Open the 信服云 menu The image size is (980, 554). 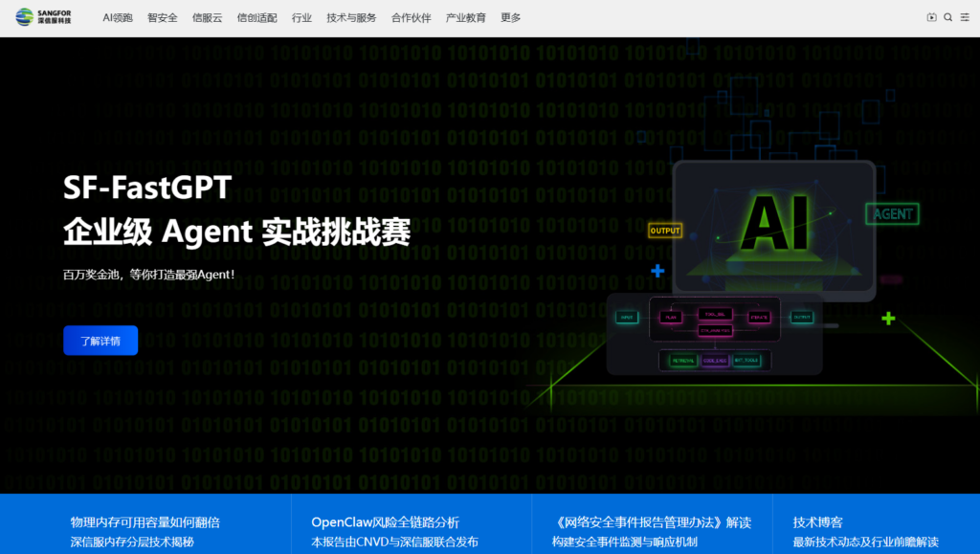click(207, 17)
